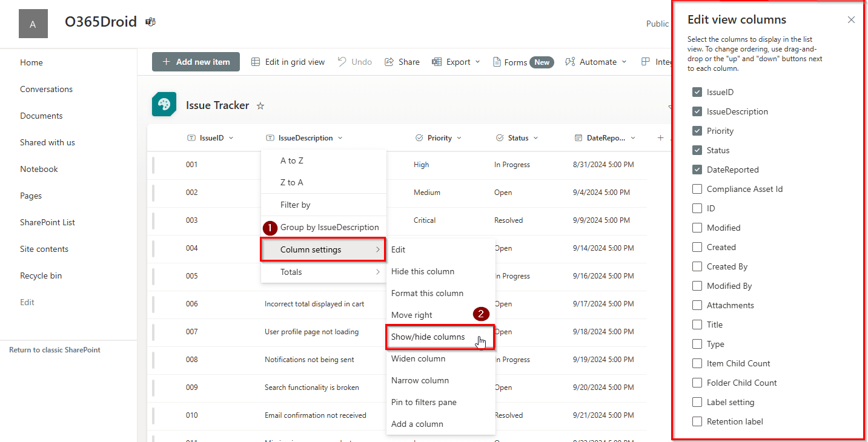The width and height of the screenshot is (868, 442).
Task: Close the Edit view columns panel
Action: point(851,19)
